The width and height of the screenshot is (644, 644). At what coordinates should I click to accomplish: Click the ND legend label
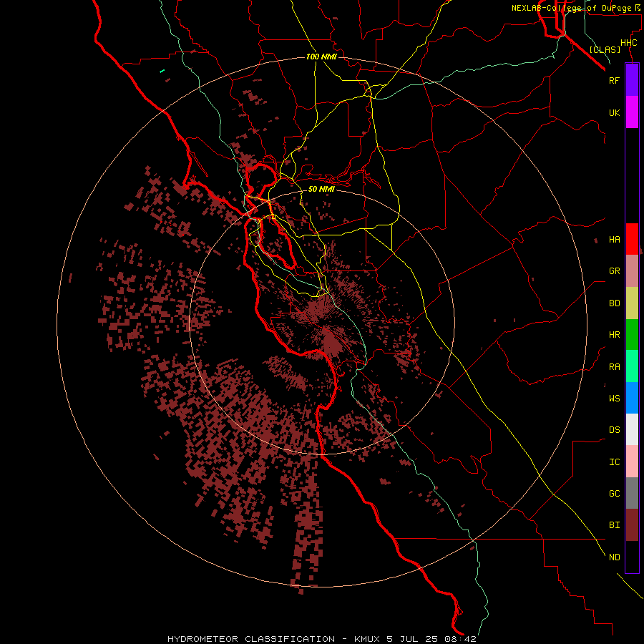(614, 557)
